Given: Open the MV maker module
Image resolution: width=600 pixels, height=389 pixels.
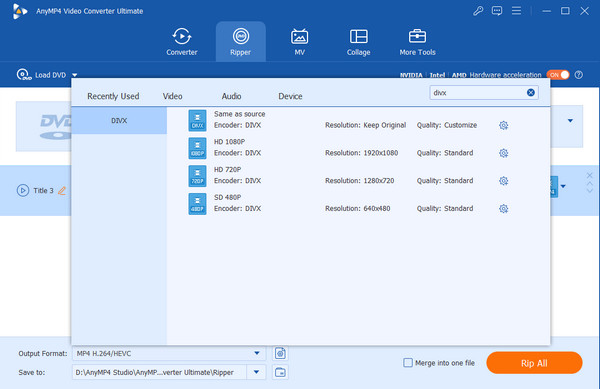Looking at the screenshot, I should 299,42.
